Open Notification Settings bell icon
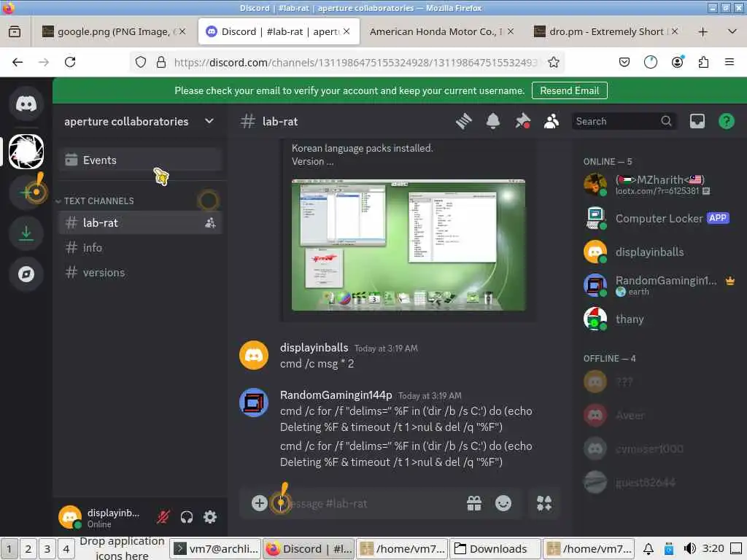 tap(493, 122)
